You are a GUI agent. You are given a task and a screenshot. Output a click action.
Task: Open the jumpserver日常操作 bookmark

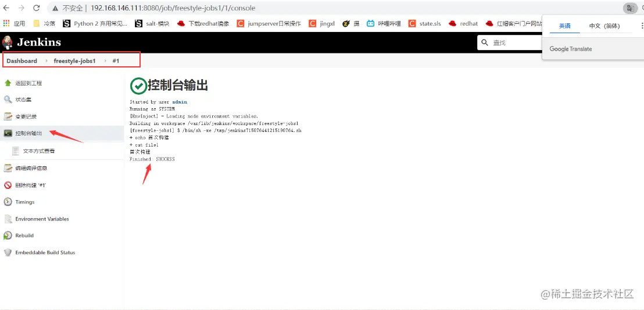coord(269,23)
